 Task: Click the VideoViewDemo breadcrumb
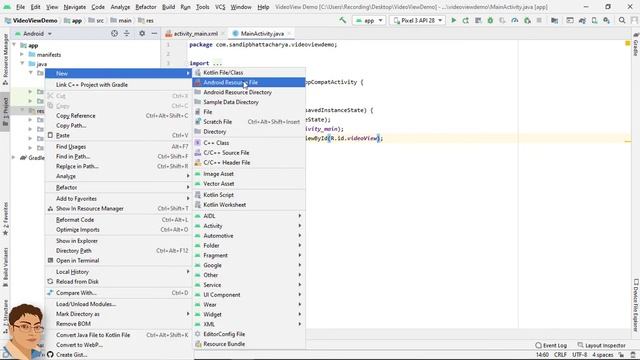(x=31, y=20)
